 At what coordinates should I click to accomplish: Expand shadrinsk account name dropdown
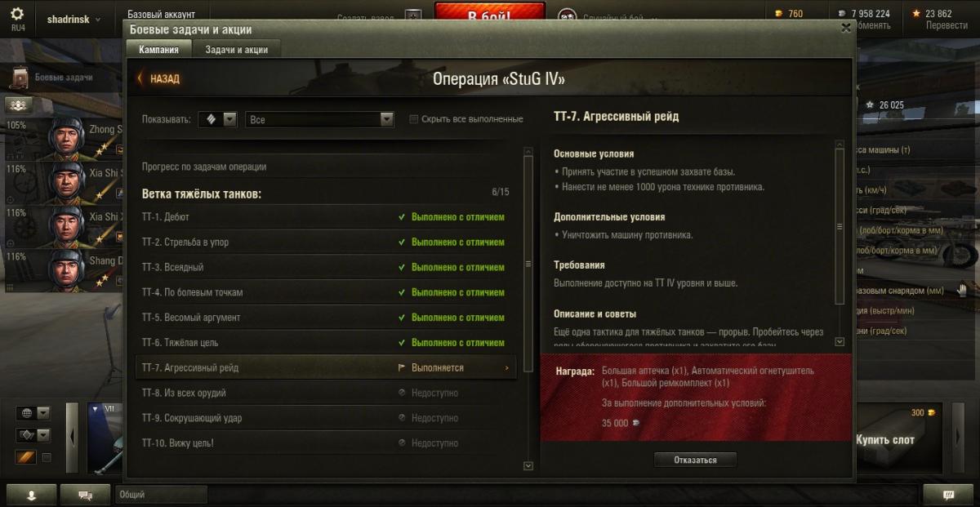[x=74, y=19]
